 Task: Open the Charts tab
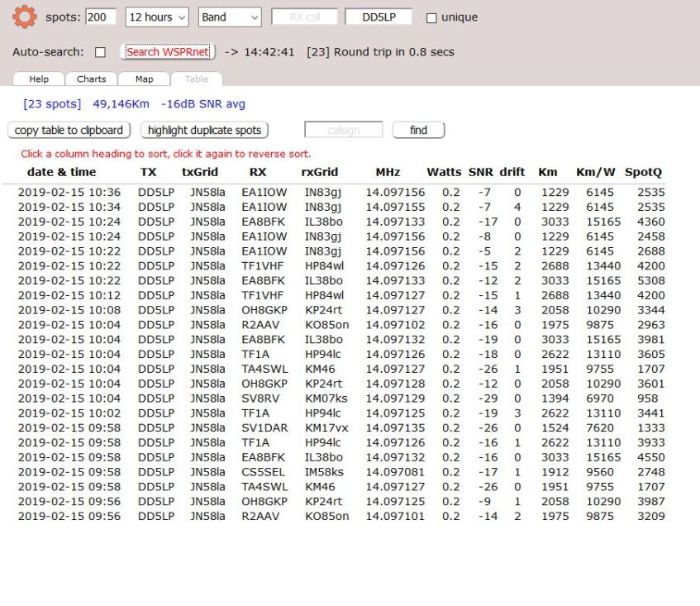[91, 79]
